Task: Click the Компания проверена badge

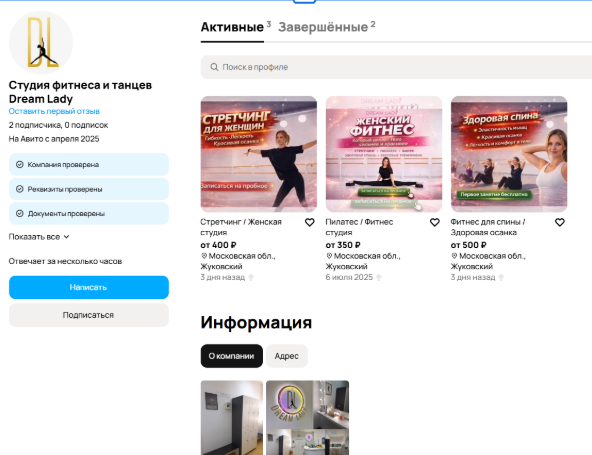Action: point(89,165)
